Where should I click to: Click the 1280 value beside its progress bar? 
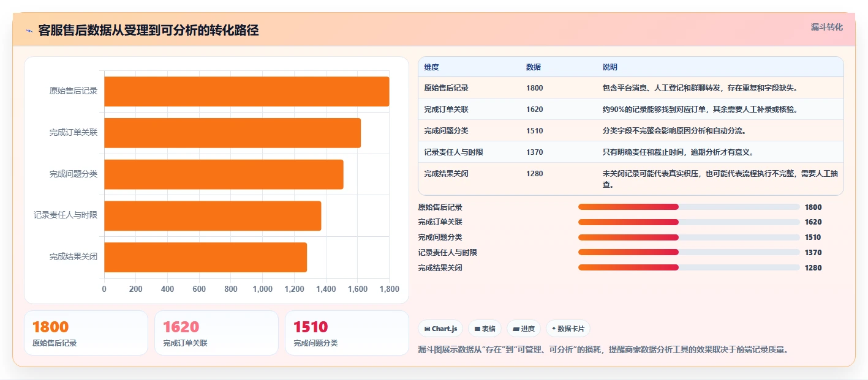tap(813, 268)
